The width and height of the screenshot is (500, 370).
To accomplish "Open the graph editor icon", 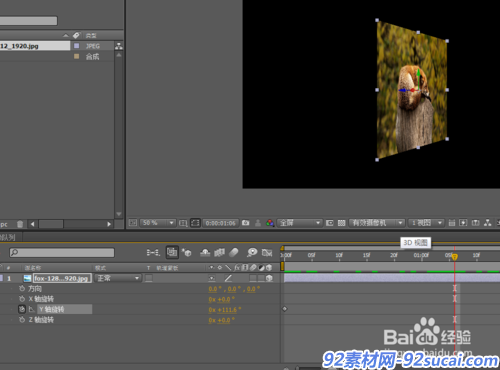I will point(267,253).
